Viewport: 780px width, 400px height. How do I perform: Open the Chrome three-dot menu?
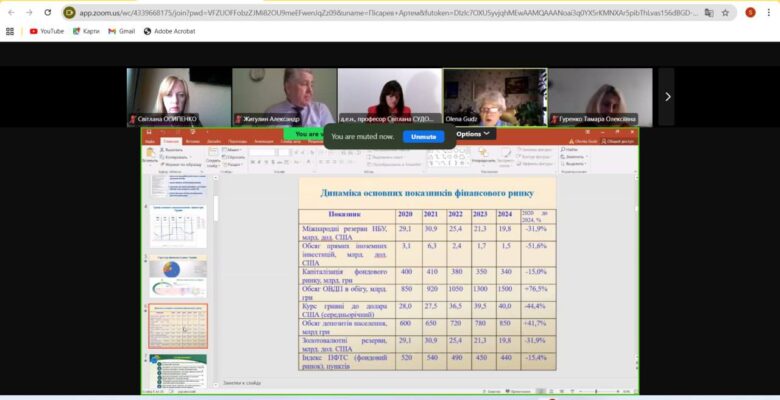tap(769, 12)
